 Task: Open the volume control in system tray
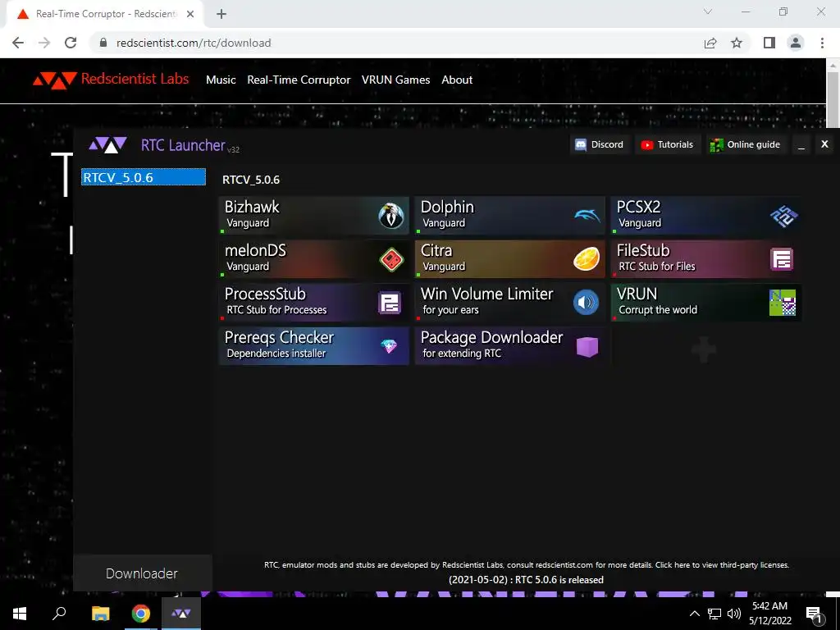coord(734,614)
